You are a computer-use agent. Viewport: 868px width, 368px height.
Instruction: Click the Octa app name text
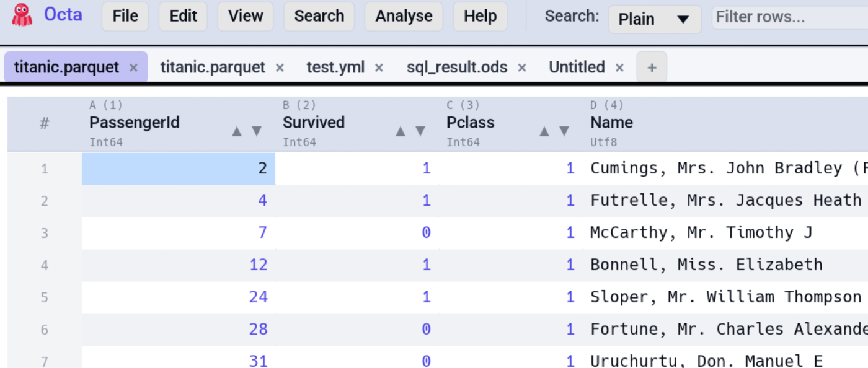tap(63, 14)
